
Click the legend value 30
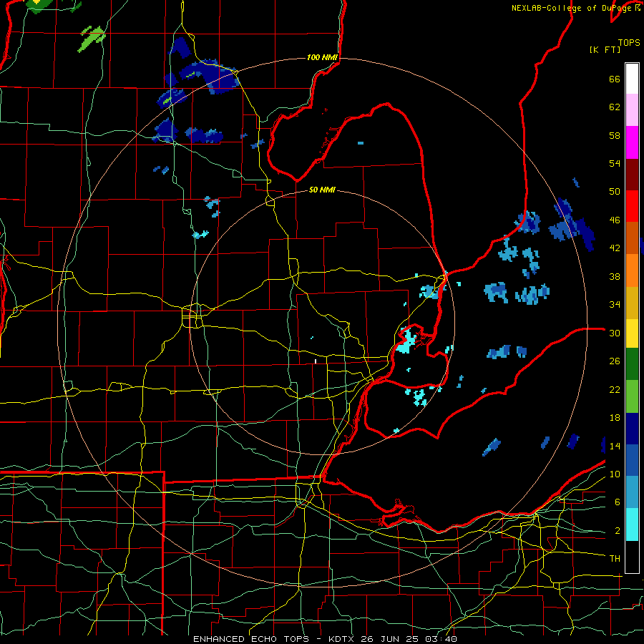pyautogui.click(x=615, y=333)
